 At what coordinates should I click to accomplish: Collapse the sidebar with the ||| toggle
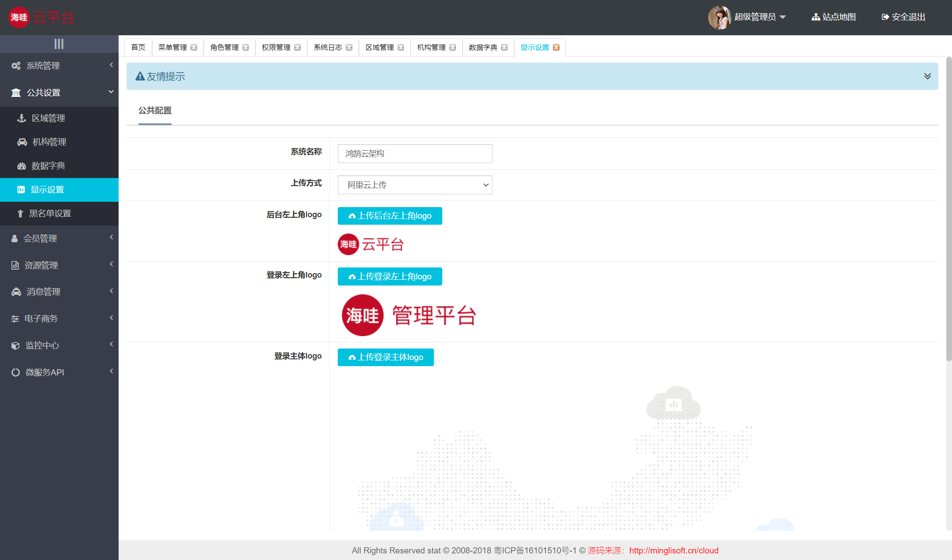[x=59, y=44]
